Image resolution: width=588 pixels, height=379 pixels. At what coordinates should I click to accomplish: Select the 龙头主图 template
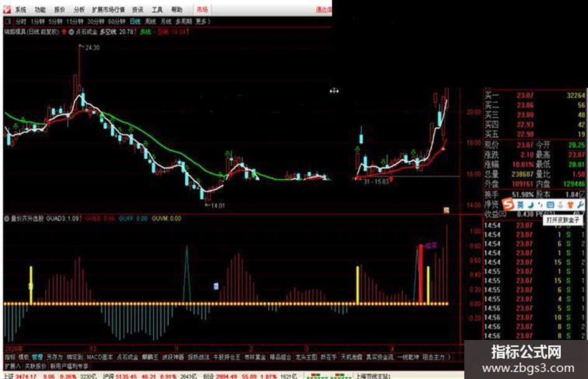306,357
